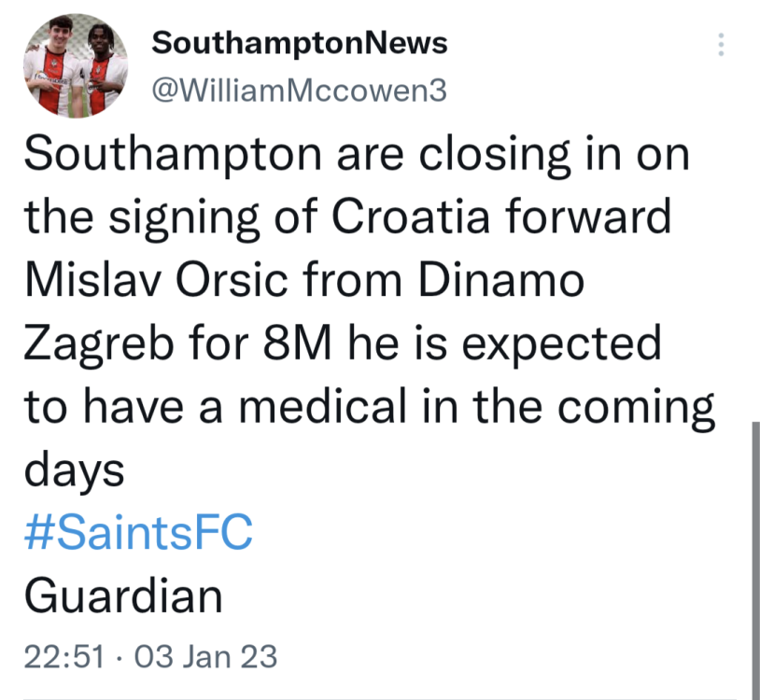Open the #SaintsFC hashtag

pyautogui.click(x=137, y=535)
